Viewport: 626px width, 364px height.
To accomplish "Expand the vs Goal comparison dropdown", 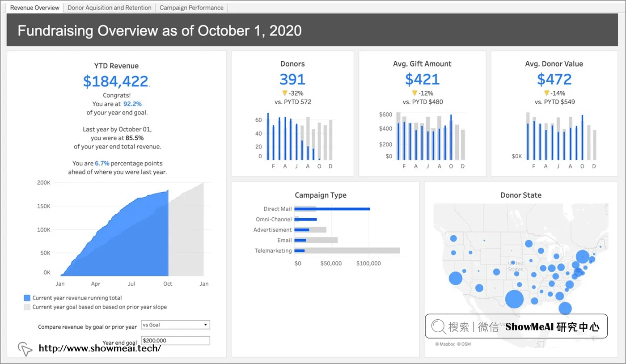I will click(x=175, y=325).
